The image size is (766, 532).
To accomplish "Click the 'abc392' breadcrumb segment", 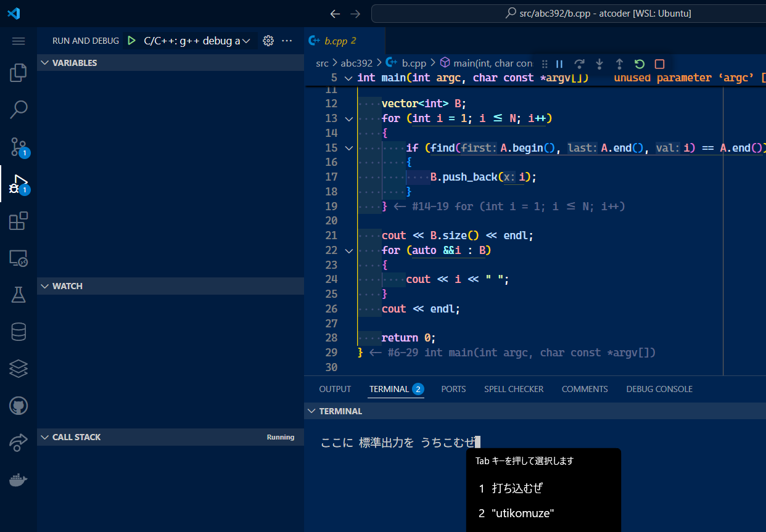I will point(356,63).
